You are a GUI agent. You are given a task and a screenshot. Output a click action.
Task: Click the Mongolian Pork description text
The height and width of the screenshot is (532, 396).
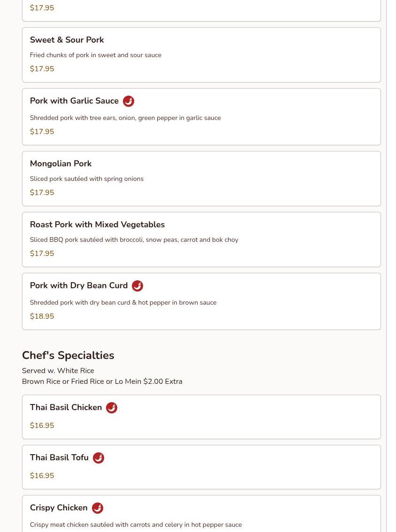coord(86,179)
